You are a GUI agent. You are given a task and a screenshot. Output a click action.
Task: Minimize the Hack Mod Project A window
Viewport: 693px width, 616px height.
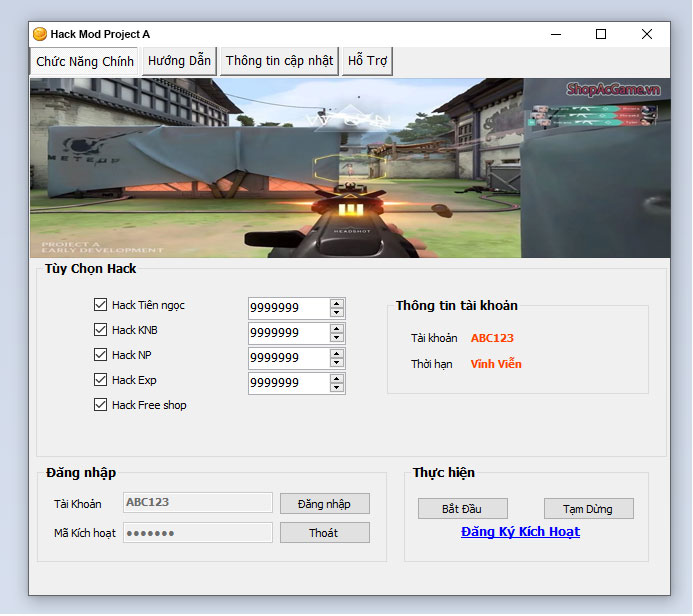tap(556, 34)
